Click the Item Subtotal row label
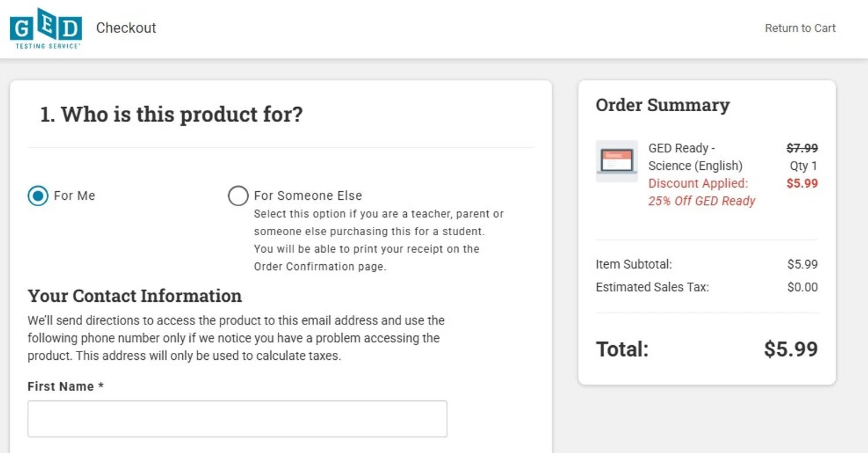Image resolution: width=868 pixels, height=453 pixels. click(634, 265)
